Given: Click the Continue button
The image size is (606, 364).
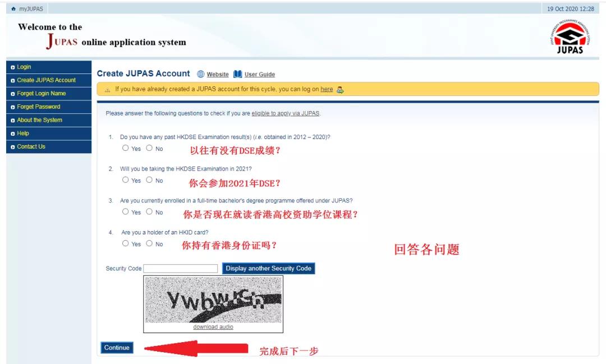Looking at the screenshot, I should [117, 347].
